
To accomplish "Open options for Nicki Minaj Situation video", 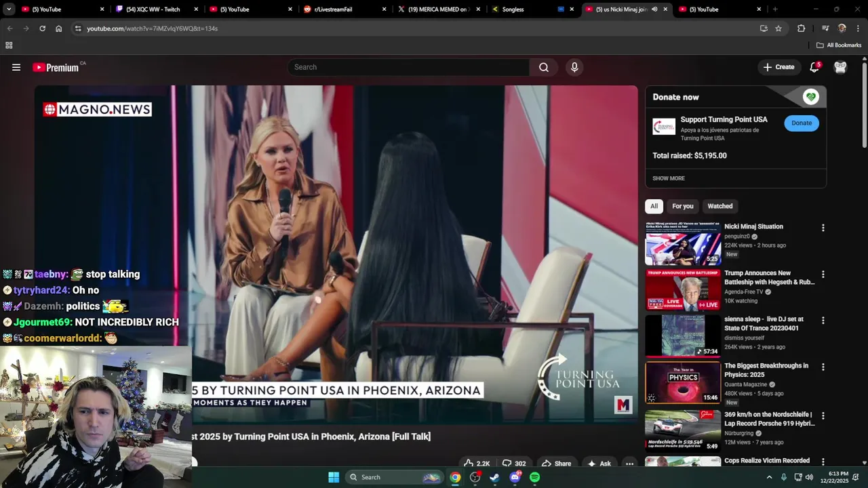I will pos(823,228).
